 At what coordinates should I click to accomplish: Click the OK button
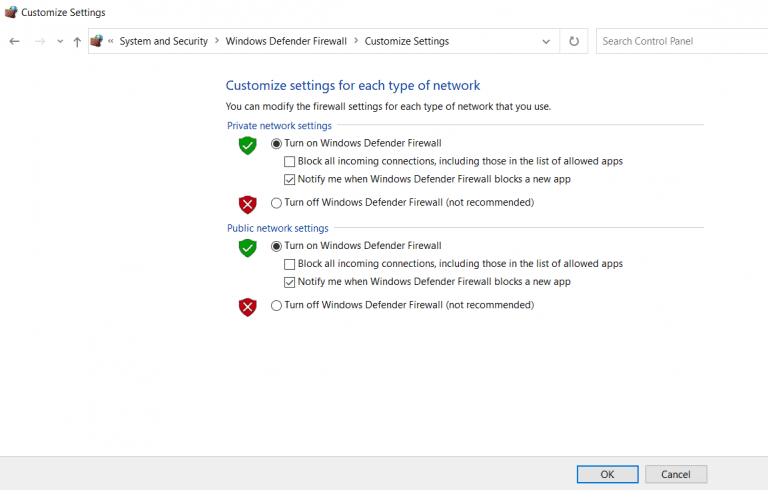point(607,474)
